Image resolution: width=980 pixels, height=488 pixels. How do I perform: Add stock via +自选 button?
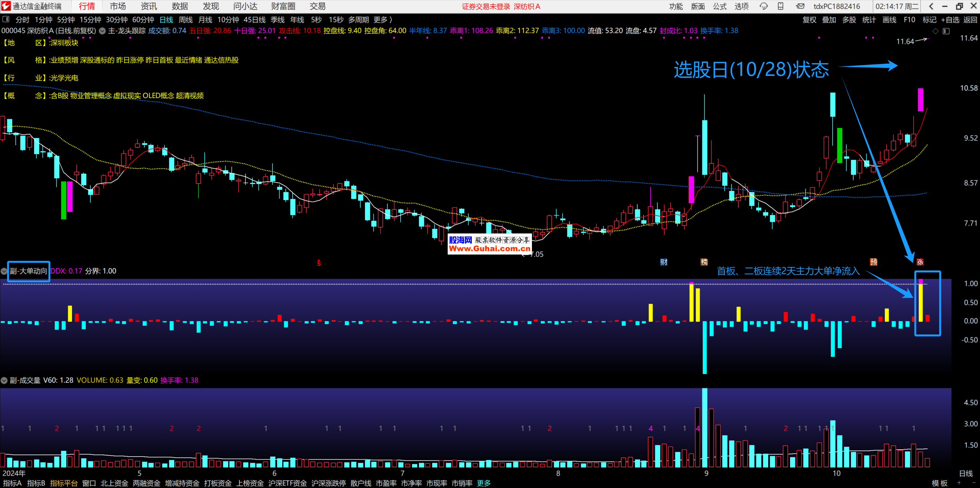[950, 20]
